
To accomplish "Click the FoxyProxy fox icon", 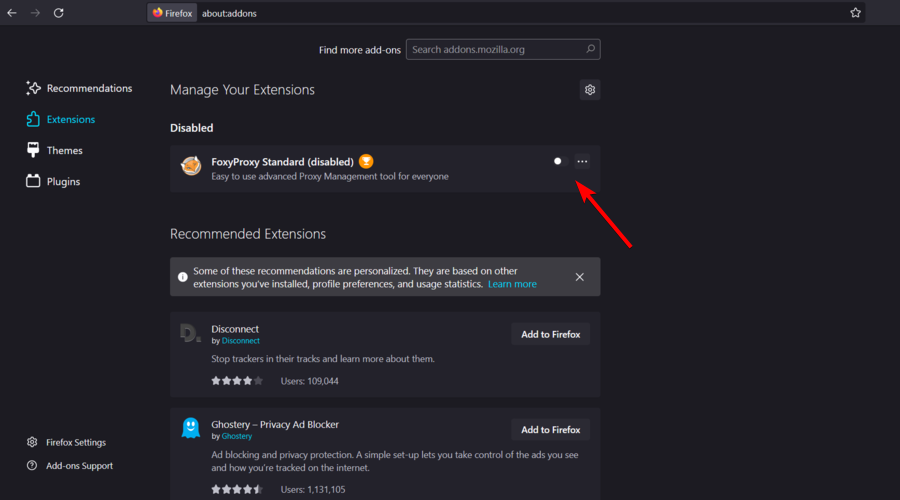I will 191,165.
